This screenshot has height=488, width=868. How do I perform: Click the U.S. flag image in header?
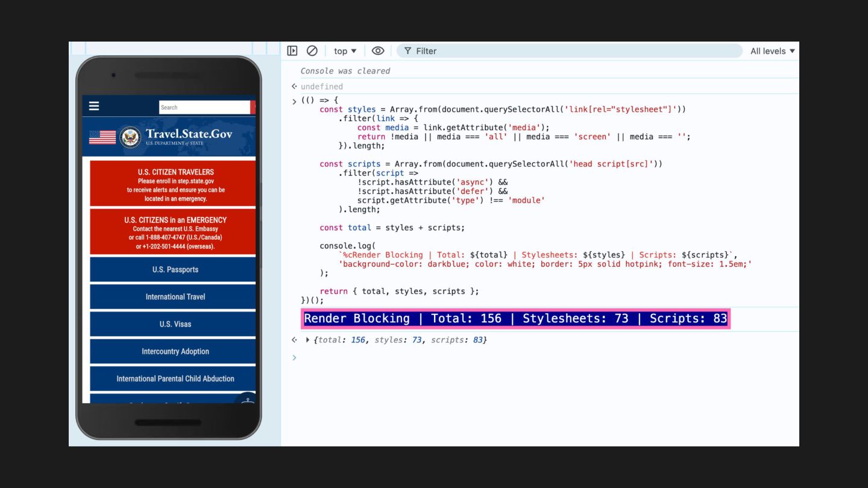[102, 137]
